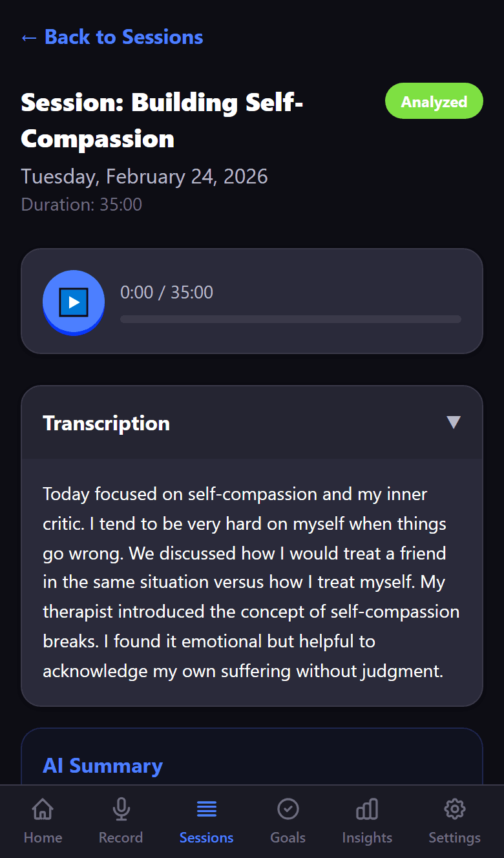The height and width of the screenshot is (858, 504).
Task: View the Insights bar chart icon
Action: point(366,808)
